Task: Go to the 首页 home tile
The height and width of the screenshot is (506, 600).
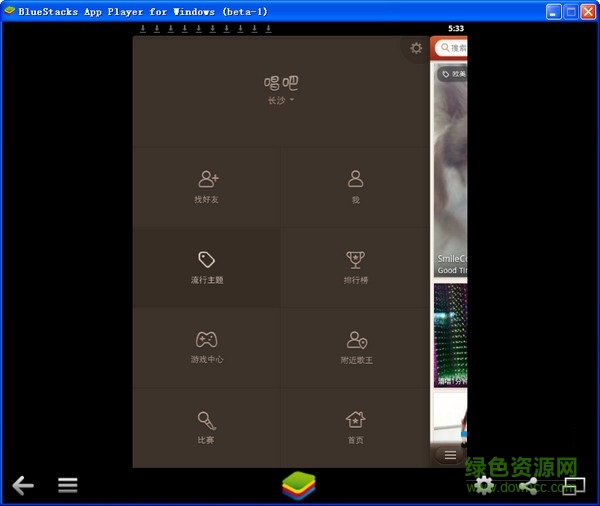Action: point(355,427)
